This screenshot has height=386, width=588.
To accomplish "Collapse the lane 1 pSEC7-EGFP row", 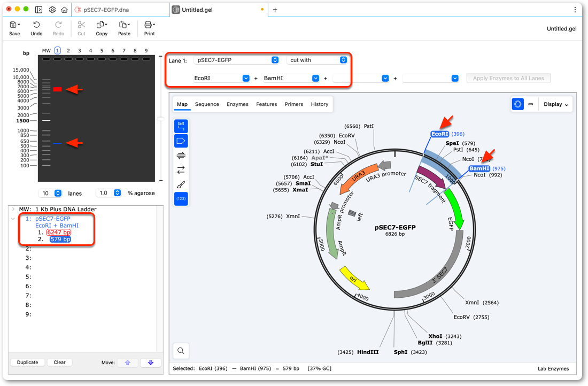I will pos(13,219).
